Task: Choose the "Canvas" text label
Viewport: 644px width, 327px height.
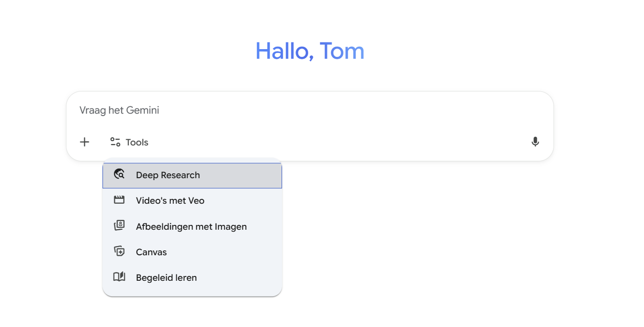Action: point(151,252)
